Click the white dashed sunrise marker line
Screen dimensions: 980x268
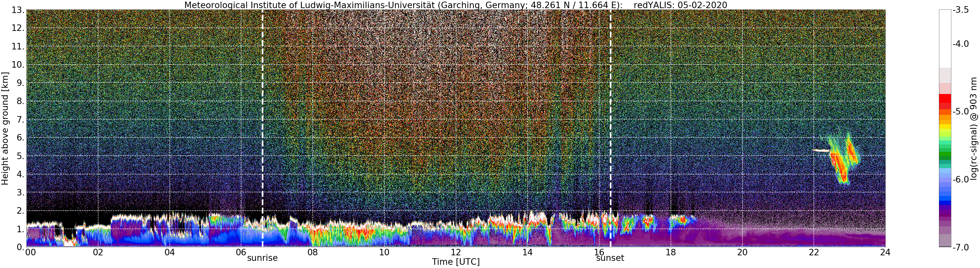[x=262, y=128]
